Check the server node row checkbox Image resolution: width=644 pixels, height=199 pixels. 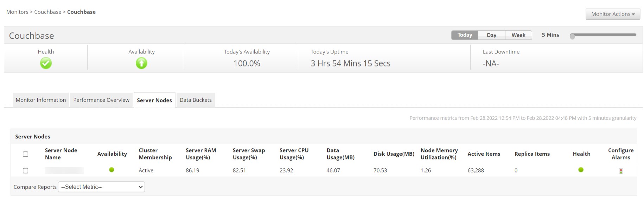[x=25, y=171]
